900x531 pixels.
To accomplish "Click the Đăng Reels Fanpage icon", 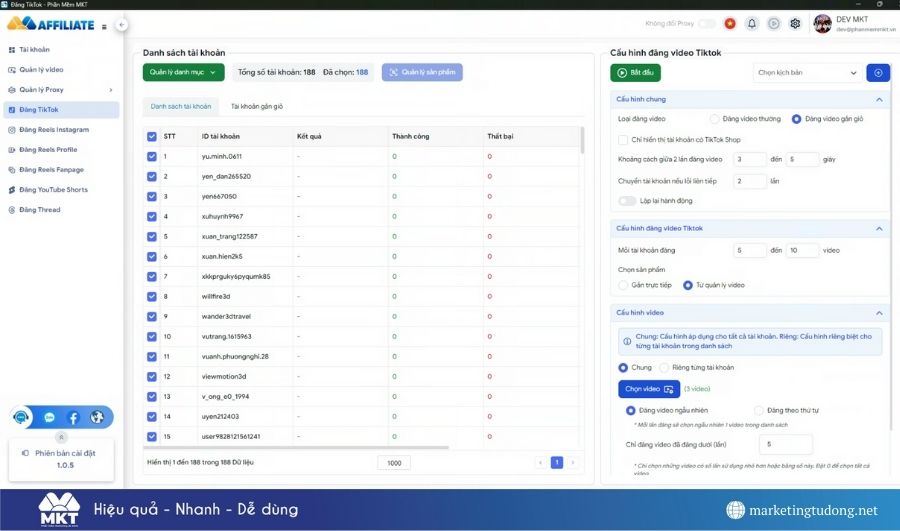I will tap(11, 170).
